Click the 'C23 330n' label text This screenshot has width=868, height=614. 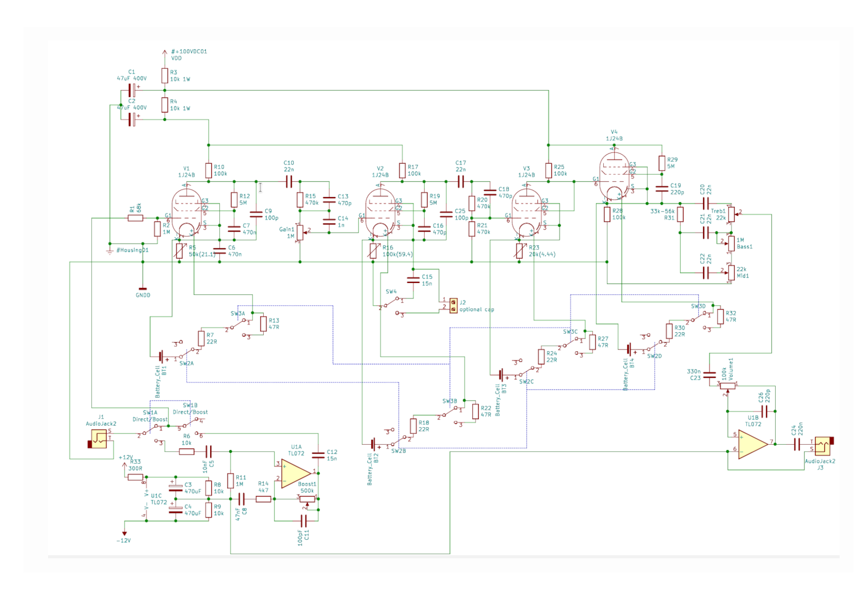(x=694, y=375)
